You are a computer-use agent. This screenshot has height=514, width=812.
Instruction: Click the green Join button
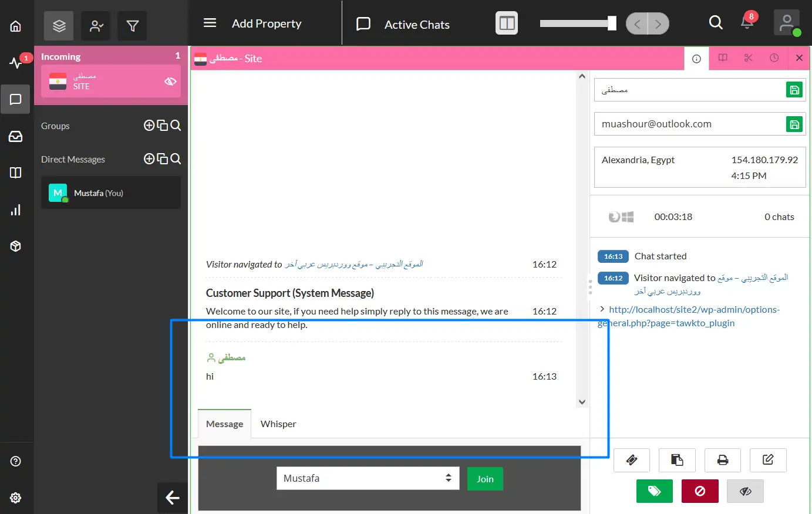(x=485, y=479)
